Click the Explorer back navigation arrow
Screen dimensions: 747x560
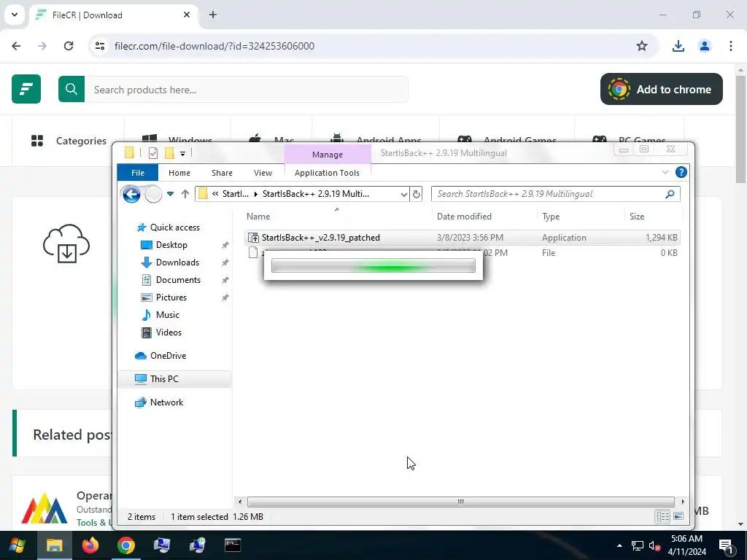tap(131, 194)
